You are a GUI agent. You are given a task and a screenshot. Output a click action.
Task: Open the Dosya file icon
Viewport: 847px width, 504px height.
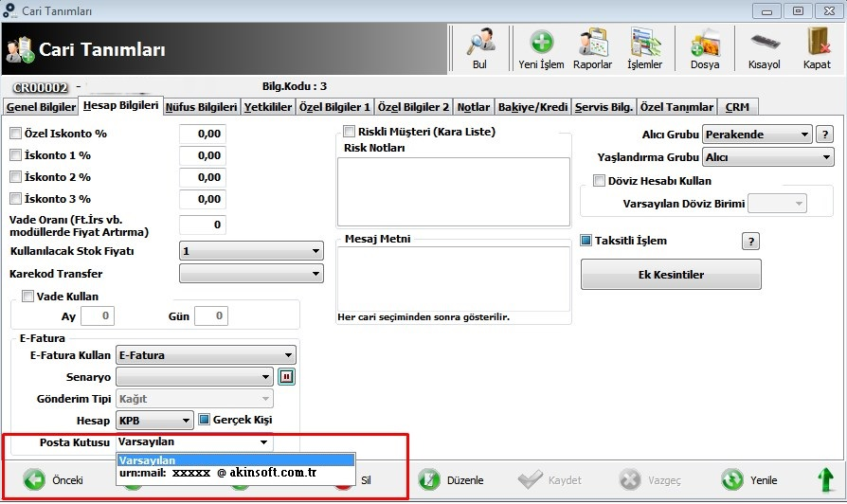coord(705,48)
